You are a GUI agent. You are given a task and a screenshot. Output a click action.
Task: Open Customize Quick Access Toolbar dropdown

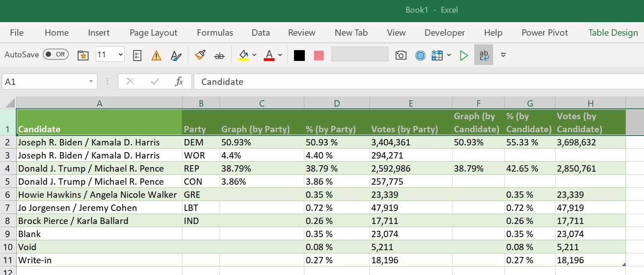[x=503, y=55]
